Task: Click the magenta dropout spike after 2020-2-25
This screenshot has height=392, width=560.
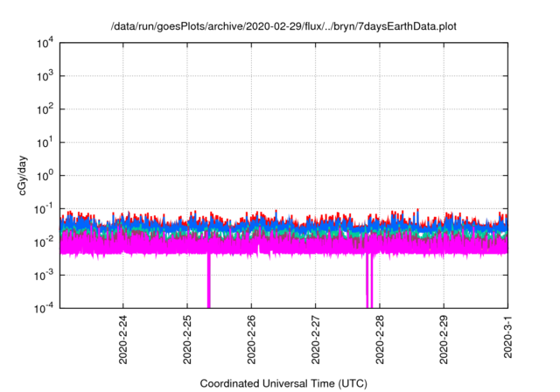Action: tap(209, 280)
